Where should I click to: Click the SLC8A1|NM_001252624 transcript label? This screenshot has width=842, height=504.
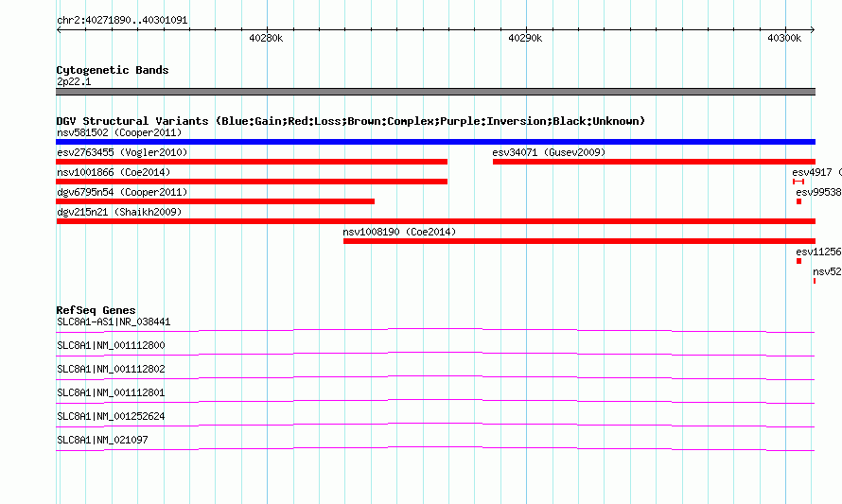[111, 416]
